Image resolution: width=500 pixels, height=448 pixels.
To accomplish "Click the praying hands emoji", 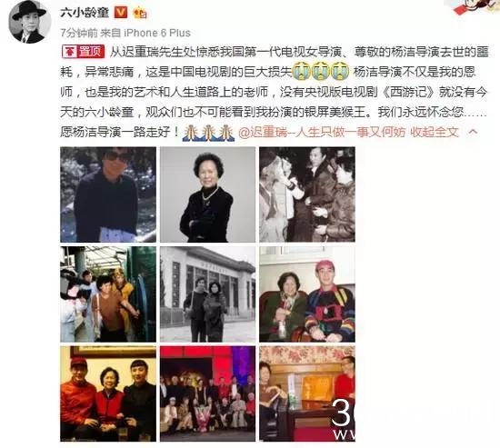I will point(208,133).
